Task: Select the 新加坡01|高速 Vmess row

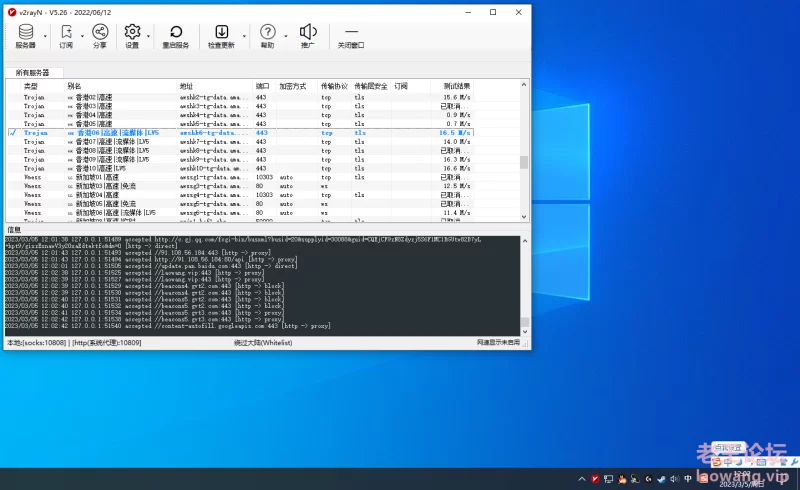Action: 240,177
